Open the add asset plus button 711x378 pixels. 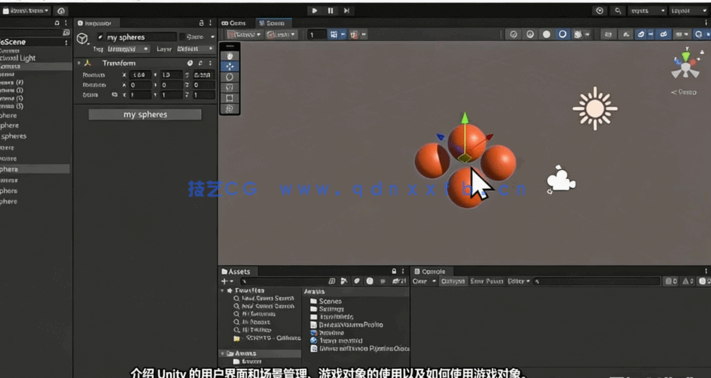[227, 281]
